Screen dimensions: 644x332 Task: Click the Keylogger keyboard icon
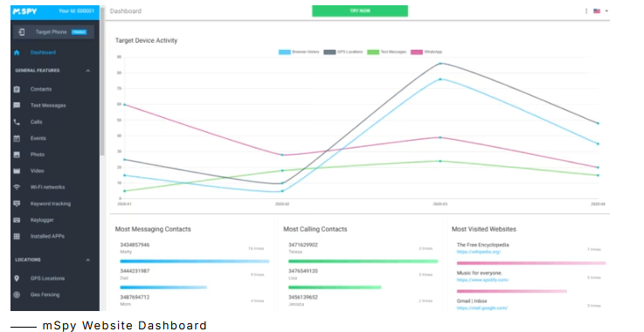(x=17, y=220)
